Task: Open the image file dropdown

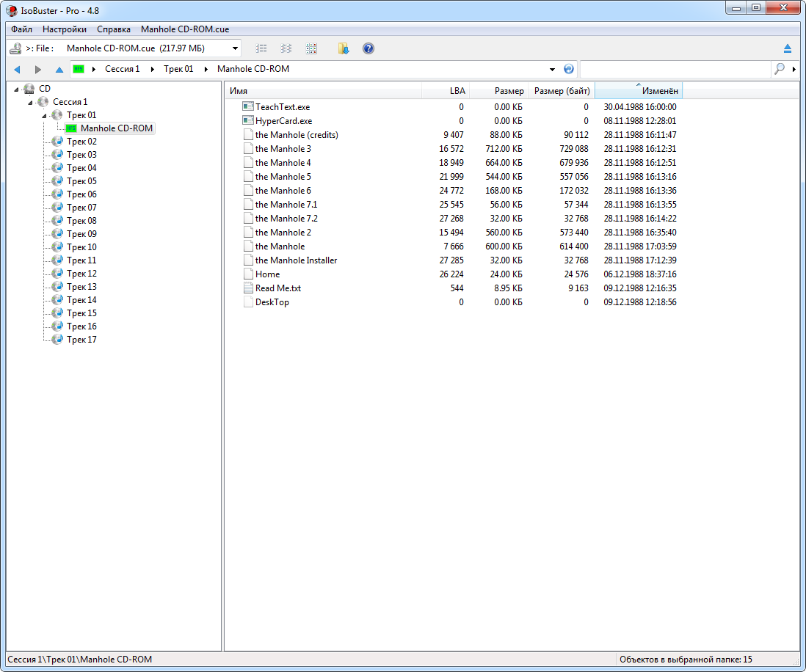Action: (x=235, y=48)
